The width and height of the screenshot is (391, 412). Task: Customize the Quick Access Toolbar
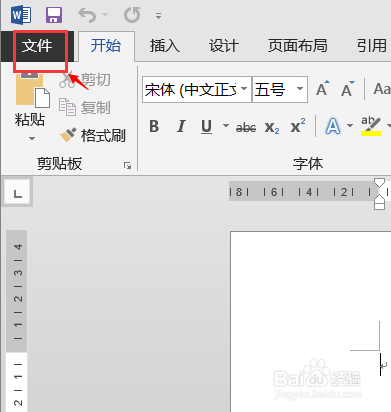(x=159, y=16)
